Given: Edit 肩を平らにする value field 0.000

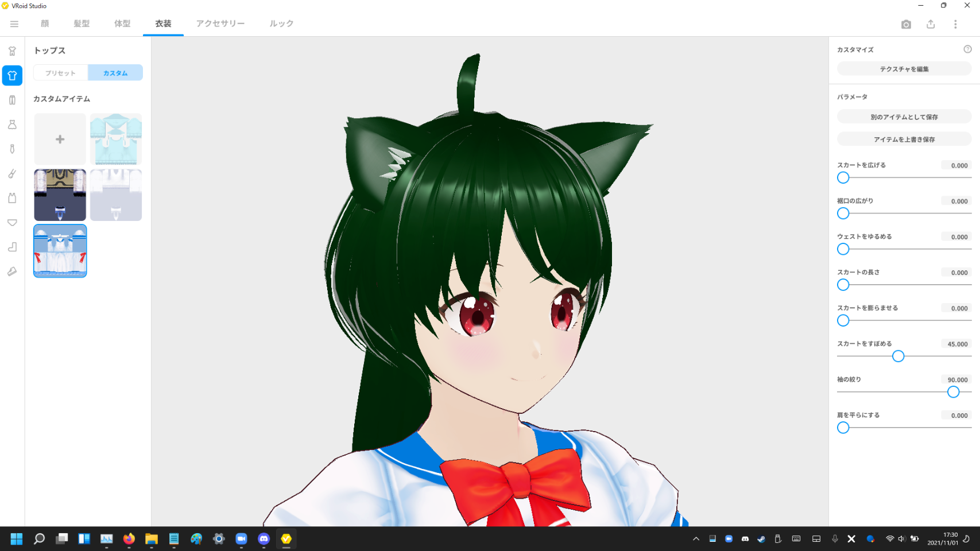Looking at the screenshot, I should click(956, 416).
